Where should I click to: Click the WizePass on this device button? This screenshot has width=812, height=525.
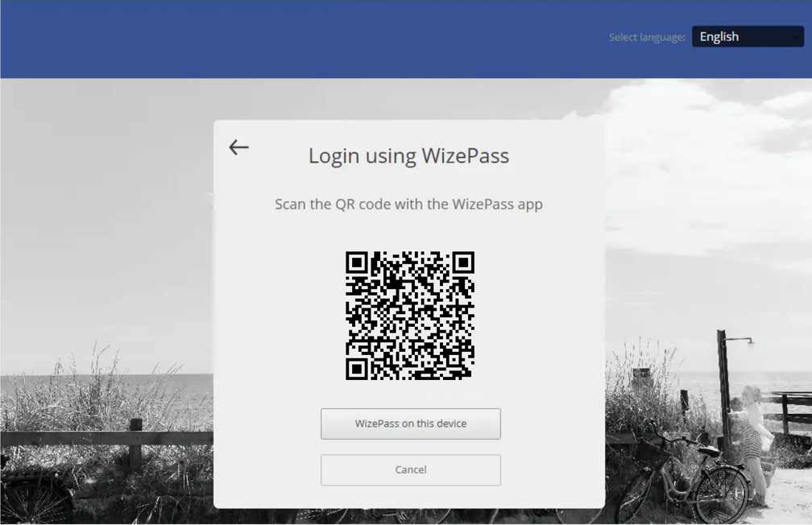pos(410,424)
